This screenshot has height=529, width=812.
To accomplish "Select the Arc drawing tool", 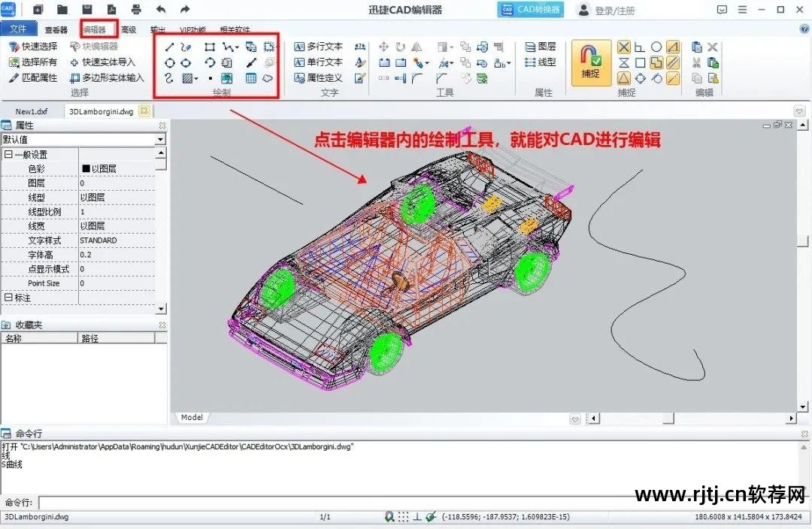I will point(210,63).
